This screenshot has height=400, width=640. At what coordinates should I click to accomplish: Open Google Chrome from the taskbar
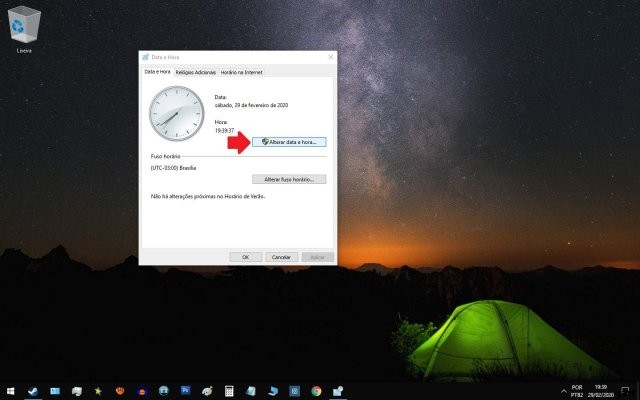tap(316, 390)
